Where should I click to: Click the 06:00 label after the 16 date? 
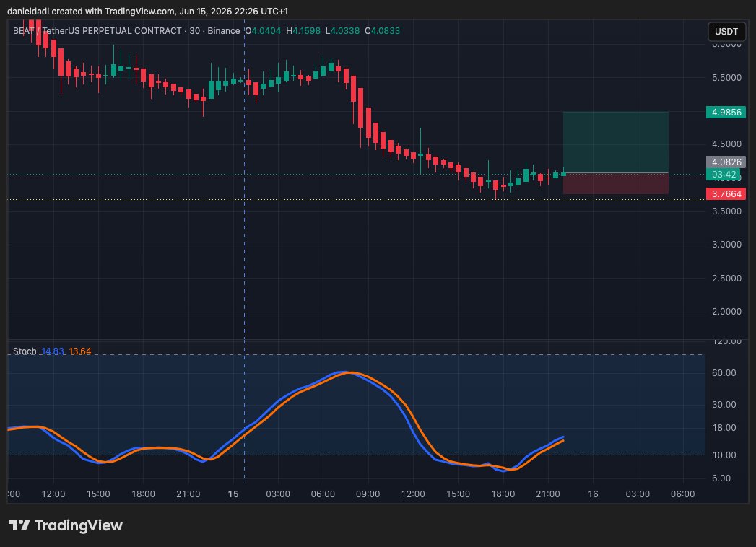[x=683, y=494]
